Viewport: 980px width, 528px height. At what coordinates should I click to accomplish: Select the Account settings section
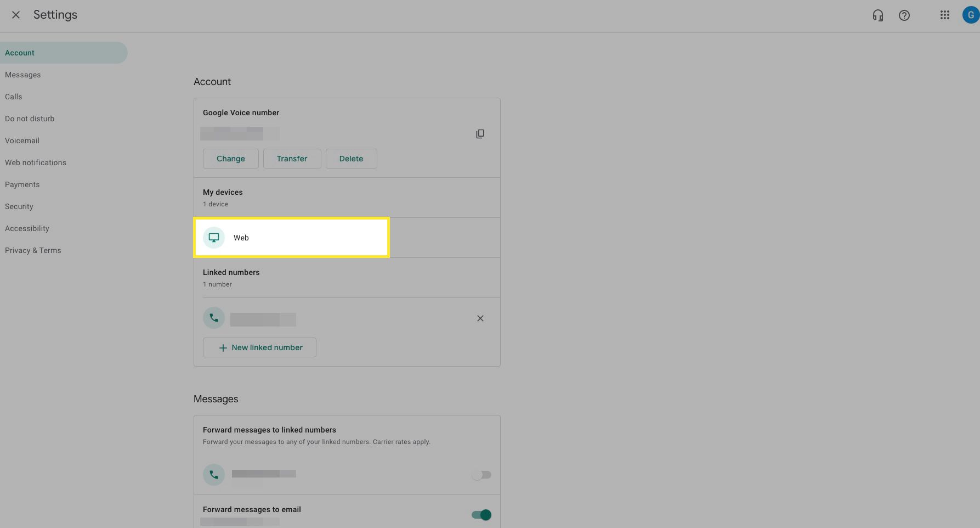click(64, 53)
